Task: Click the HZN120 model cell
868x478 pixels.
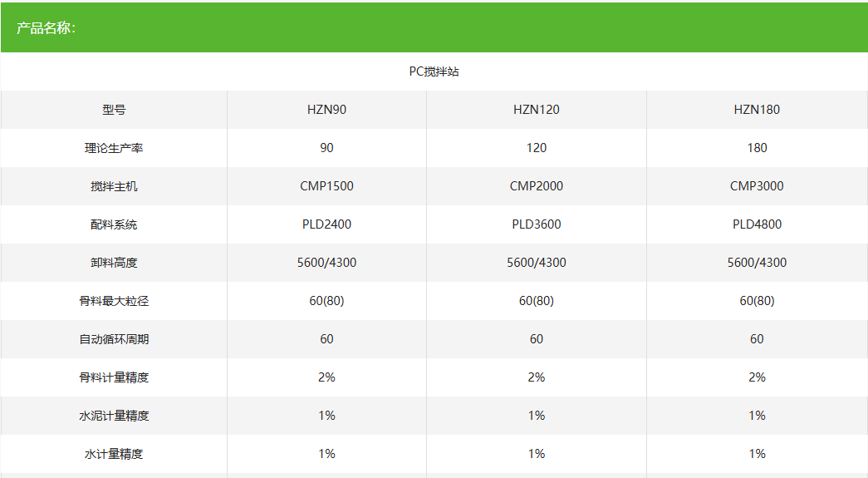Action: tap(536, 110)
